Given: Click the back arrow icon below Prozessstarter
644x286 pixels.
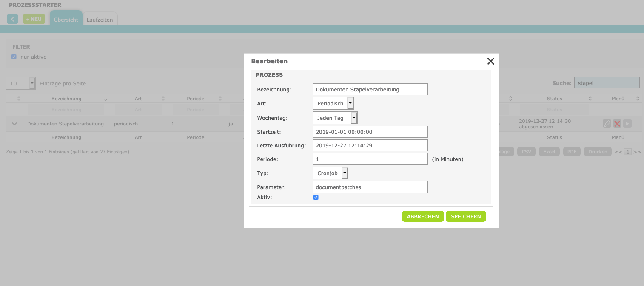Looking at the screenshot, I should [13, 19].
